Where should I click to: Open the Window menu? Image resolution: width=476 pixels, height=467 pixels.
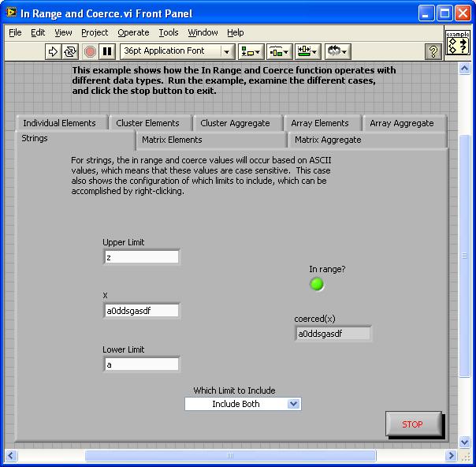[203, 32]
